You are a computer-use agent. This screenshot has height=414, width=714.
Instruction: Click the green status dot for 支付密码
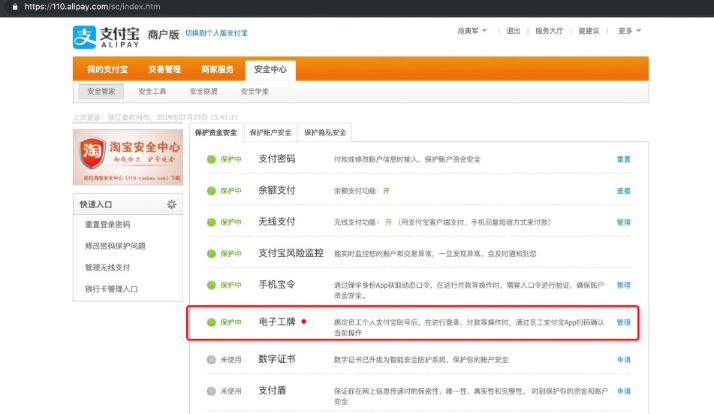click(x=211, y=159)
